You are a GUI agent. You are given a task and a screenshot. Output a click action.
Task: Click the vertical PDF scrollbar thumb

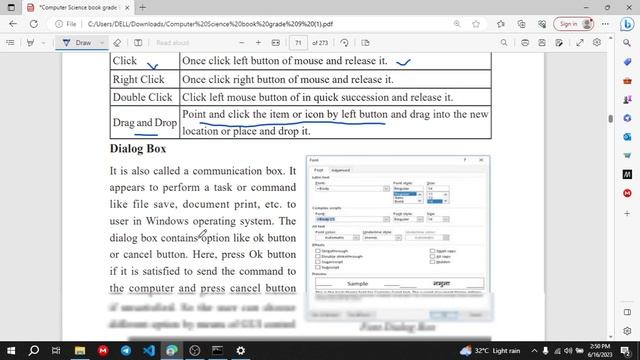tap(611, 118)
